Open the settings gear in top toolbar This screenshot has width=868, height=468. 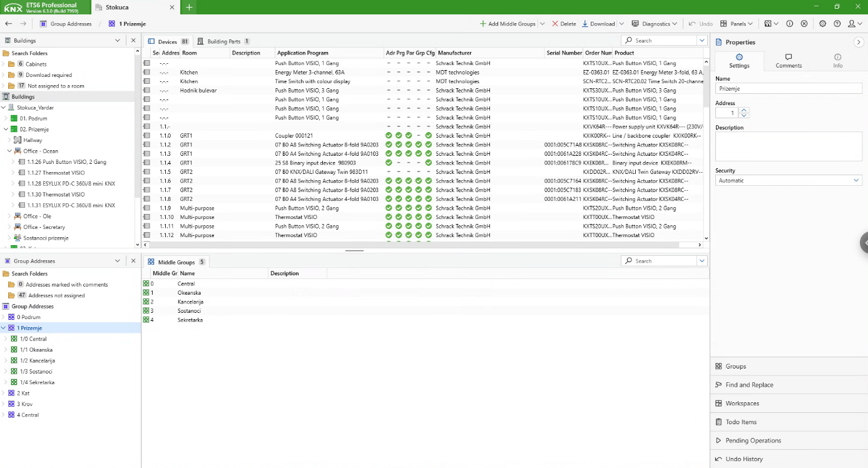coord(822,24)
